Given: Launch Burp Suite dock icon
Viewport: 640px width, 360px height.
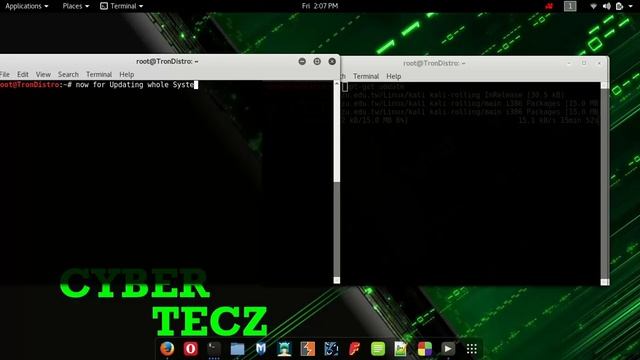Looking at the screenshot, I should pos(307,349).
